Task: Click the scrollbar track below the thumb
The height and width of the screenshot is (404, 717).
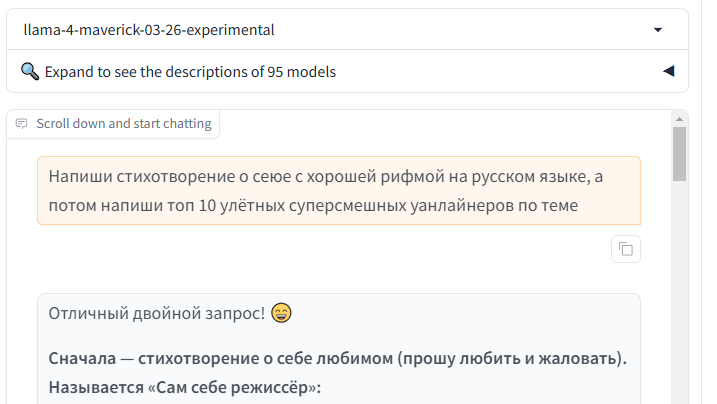Action: (679, 300)
